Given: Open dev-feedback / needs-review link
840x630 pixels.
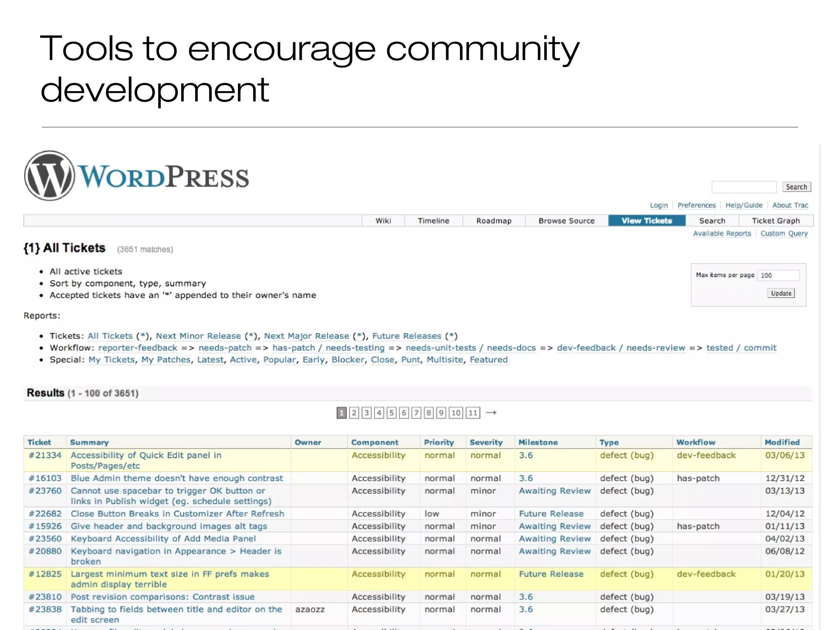Looking at the screenshot, I should click(x=621, y=348).
